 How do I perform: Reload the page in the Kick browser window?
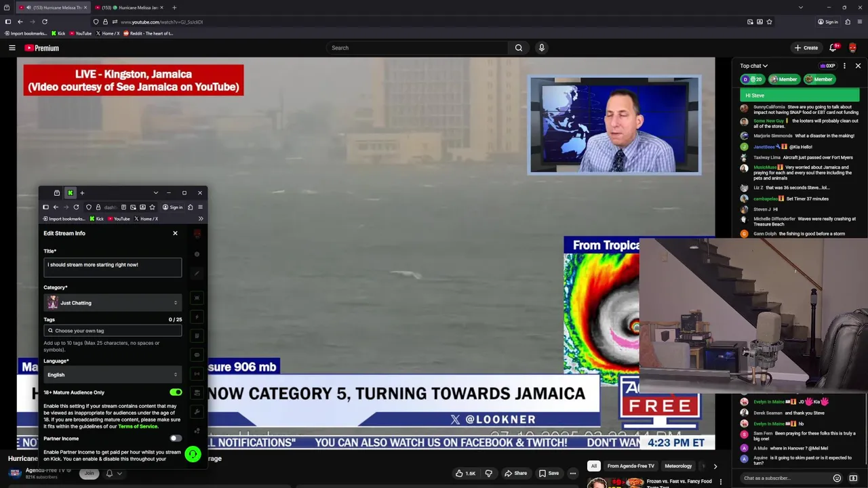coord(77,207)
